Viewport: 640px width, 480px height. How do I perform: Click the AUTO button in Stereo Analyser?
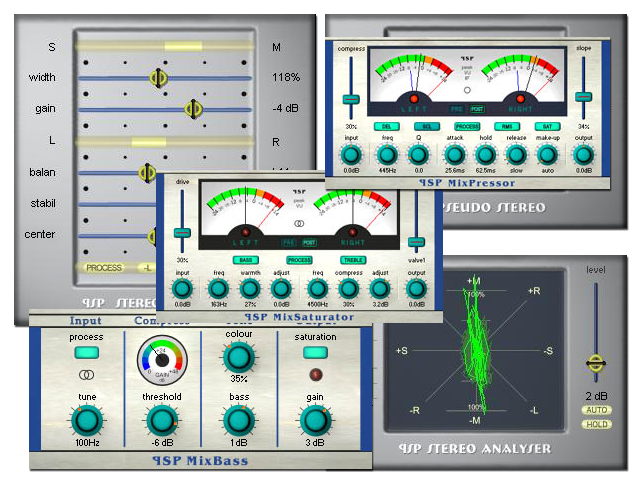[597, 410]
